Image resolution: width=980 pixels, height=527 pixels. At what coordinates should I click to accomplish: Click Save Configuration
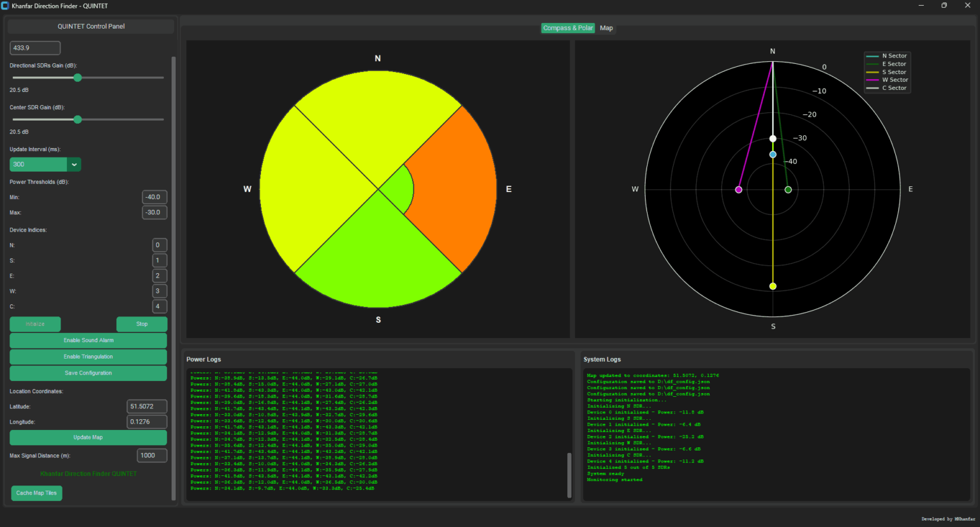tap(88, 373)
